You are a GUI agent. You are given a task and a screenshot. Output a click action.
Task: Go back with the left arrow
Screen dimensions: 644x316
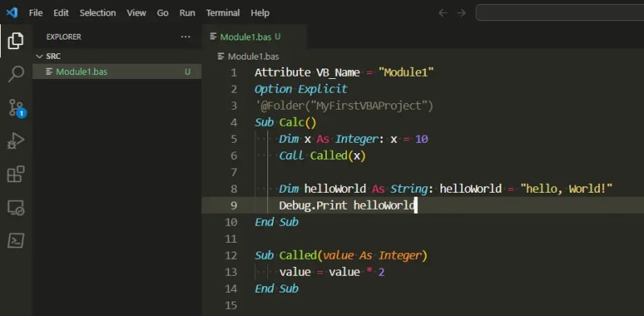[443, 13]
